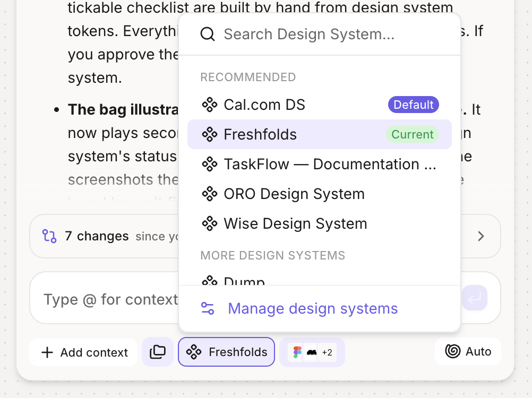532x398 pixels.
Task: Click the spiral icon next to Auto
Action: [x=452, y=351]
